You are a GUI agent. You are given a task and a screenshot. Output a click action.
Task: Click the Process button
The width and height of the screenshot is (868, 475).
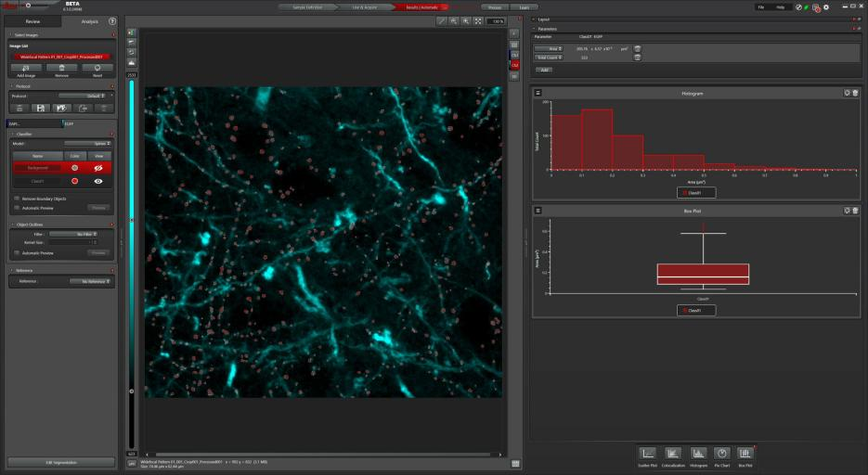coord(495,7)
